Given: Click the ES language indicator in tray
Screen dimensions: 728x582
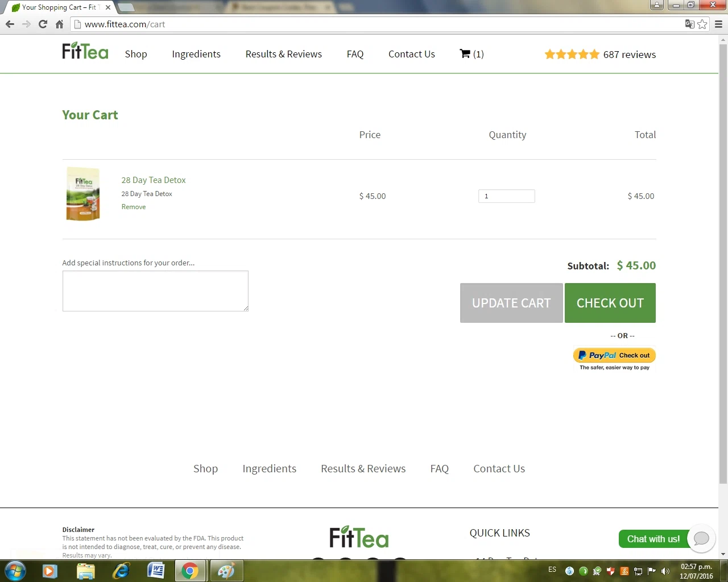Looking at the screenshot, I should 552,569.
